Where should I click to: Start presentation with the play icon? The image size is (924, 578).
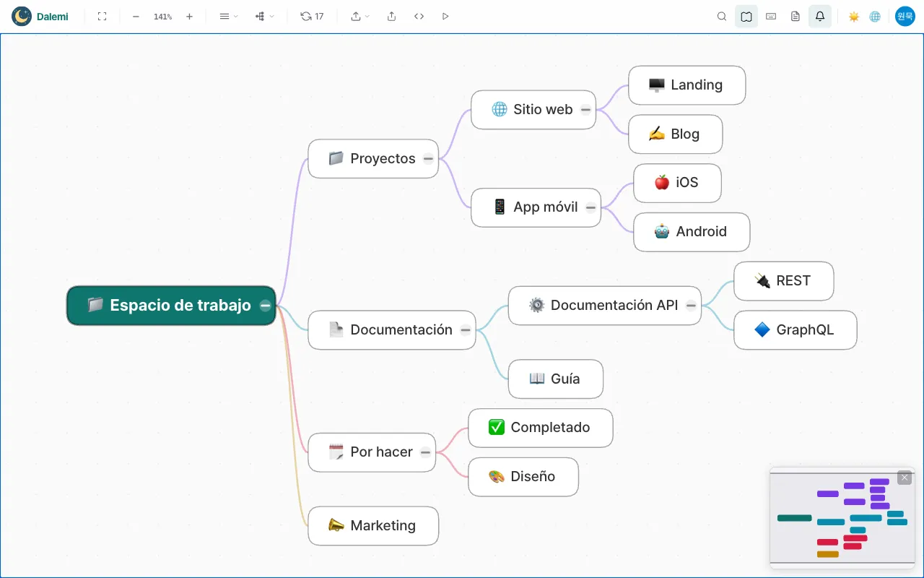445,16
